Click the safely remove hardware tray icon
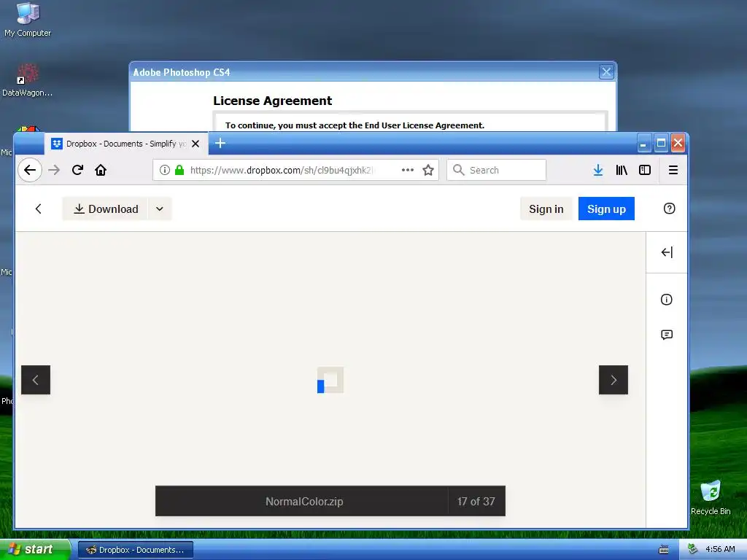The height and width of the screenshot is (560, 747). click(x=693, y=550)
